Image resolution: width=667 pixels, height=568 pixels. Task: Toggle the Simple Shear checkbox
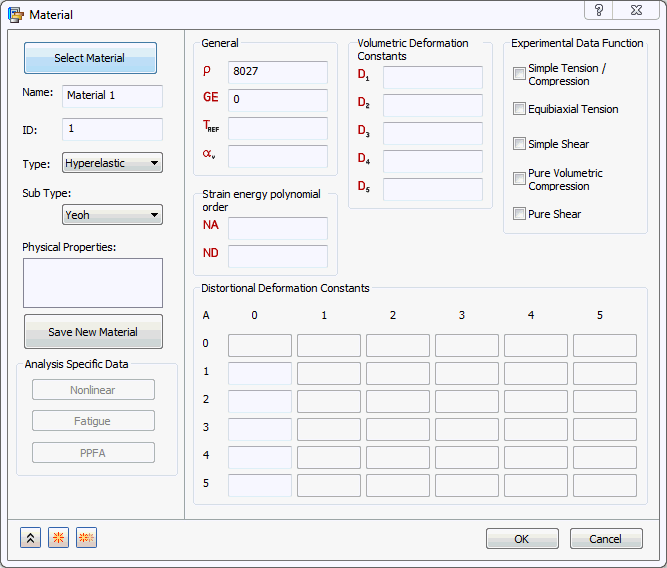click(519, 144)
